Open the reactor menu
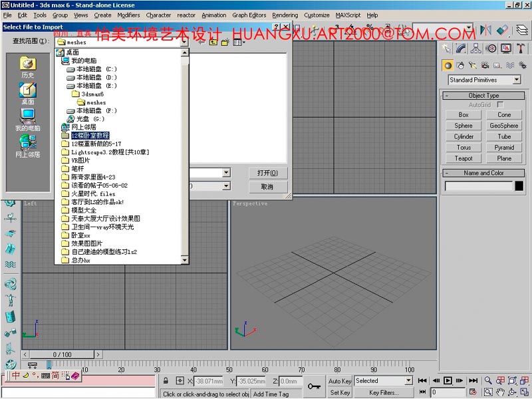 (x=186, y=15)
